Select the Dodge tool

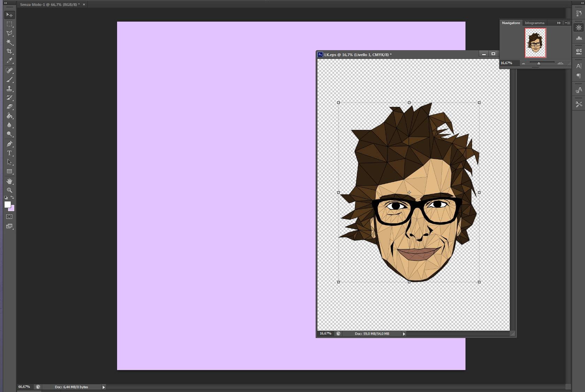[9, 134]
